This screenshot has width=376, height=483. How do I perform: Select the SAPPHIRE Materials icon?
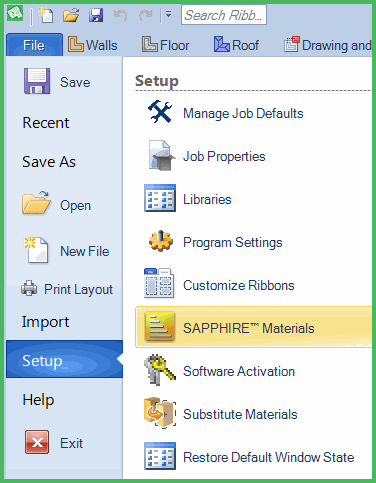pyautogui.click(x=160, y=327)
